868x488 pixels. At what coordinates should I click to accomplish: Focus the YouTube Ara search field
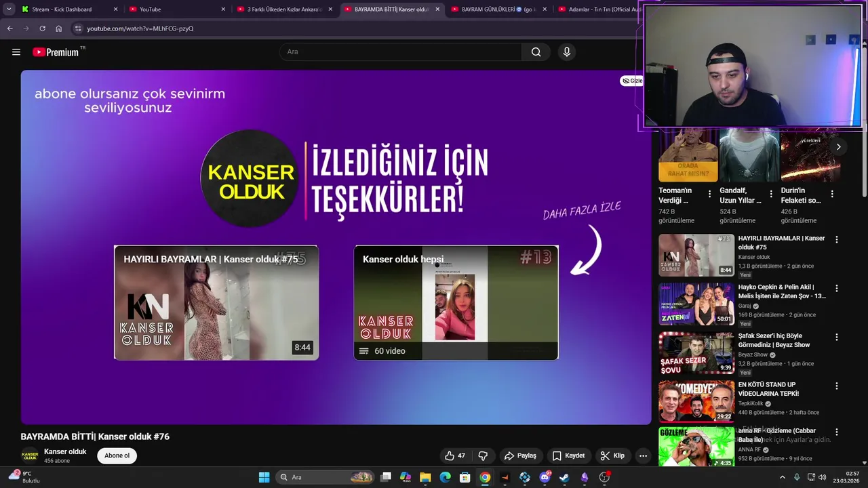pyautogui.click(x=400, y=52)
